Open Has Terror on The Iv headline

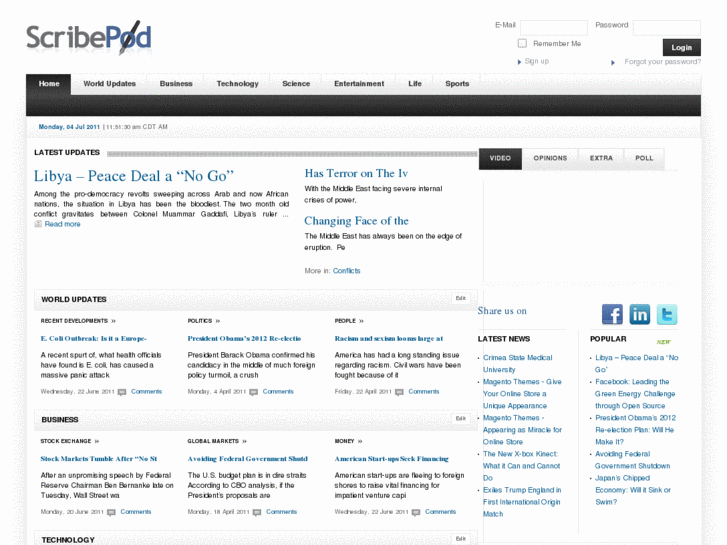click(x=356, y=173)
